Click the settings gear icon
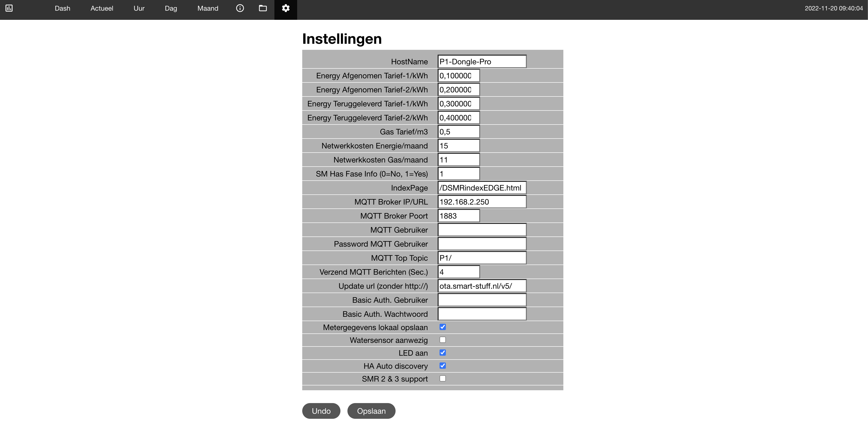Image resolution: width=868 pixels, height=442 pixels. pyautogui.click(x=285, y=8)
